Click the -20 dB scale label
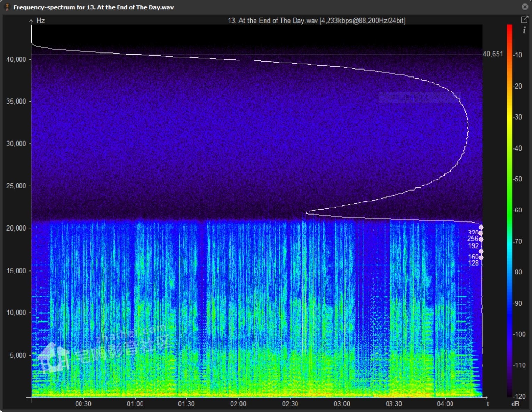This screenshot has height=412, width=532. tap(518, 86)
